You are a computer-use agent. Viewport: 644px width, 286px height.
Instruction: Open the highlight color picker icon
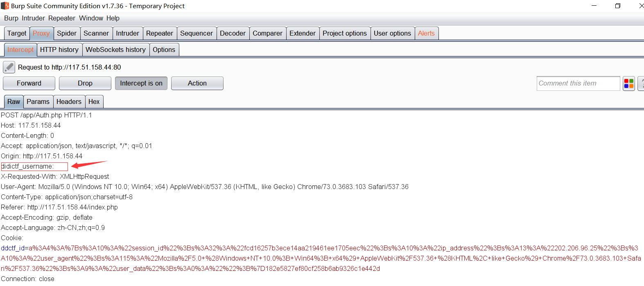(629, 83)
